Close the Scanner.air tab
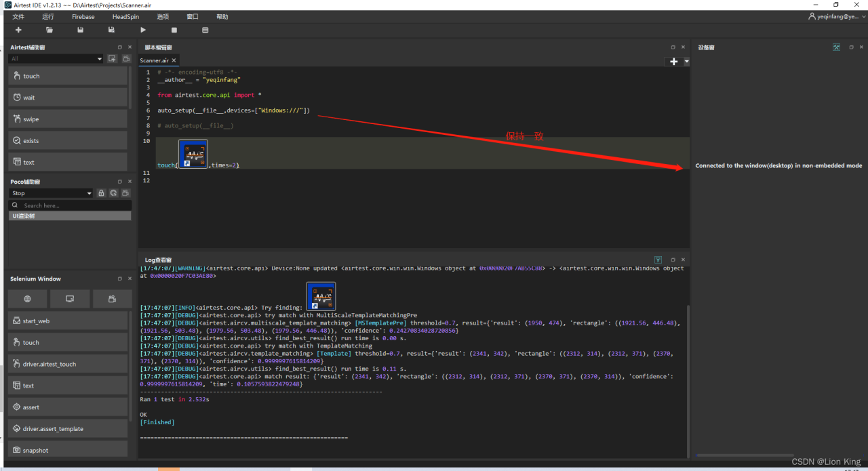This screenshot has width=868, height=471. (174, 60)
